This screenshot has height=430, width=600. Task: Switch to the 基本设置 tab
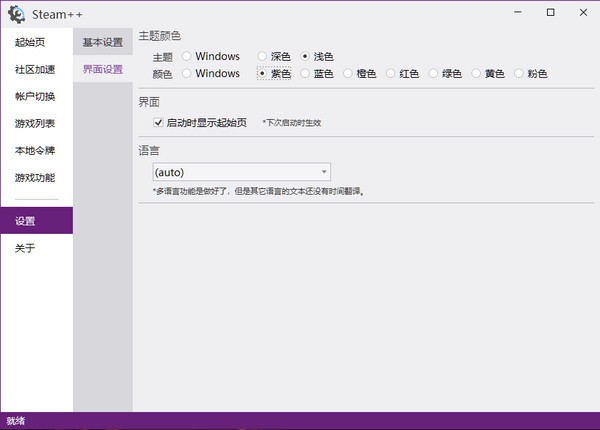pos(103,43)
